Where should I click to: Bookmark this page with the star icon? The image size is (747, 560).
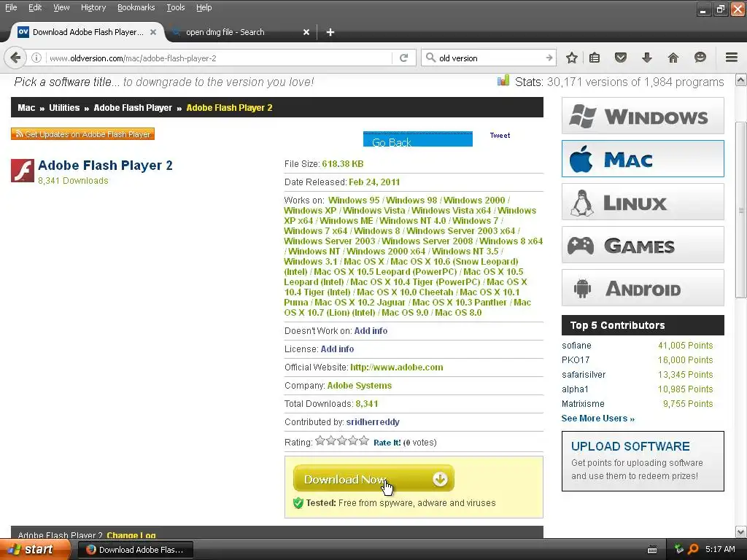click(x=572, y=58)
